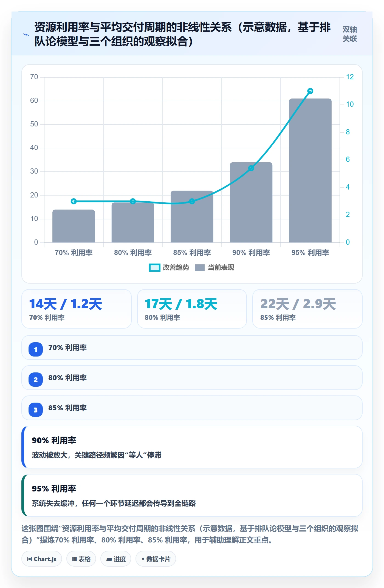Click the blue number 3 badge
Viewport: 384px width, 588px height.
(36, 410)
